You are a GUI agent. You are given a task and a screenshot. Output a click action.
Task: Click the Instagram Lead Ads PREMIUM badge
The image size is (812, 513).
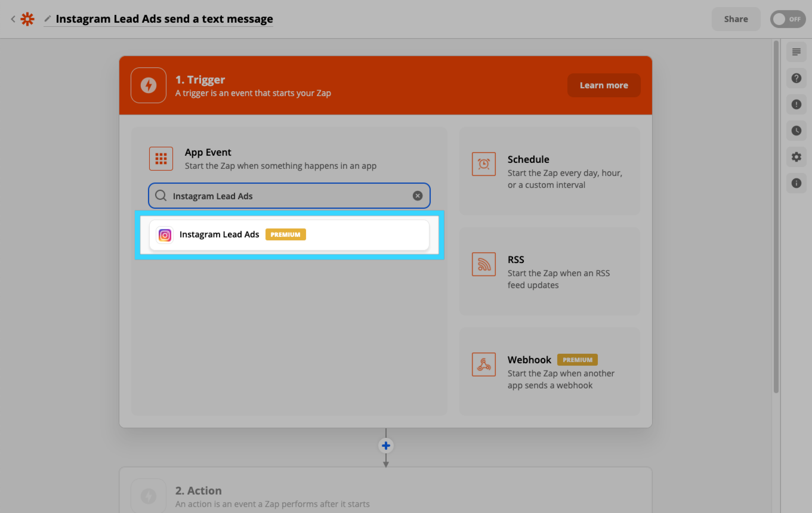(286, 234)
